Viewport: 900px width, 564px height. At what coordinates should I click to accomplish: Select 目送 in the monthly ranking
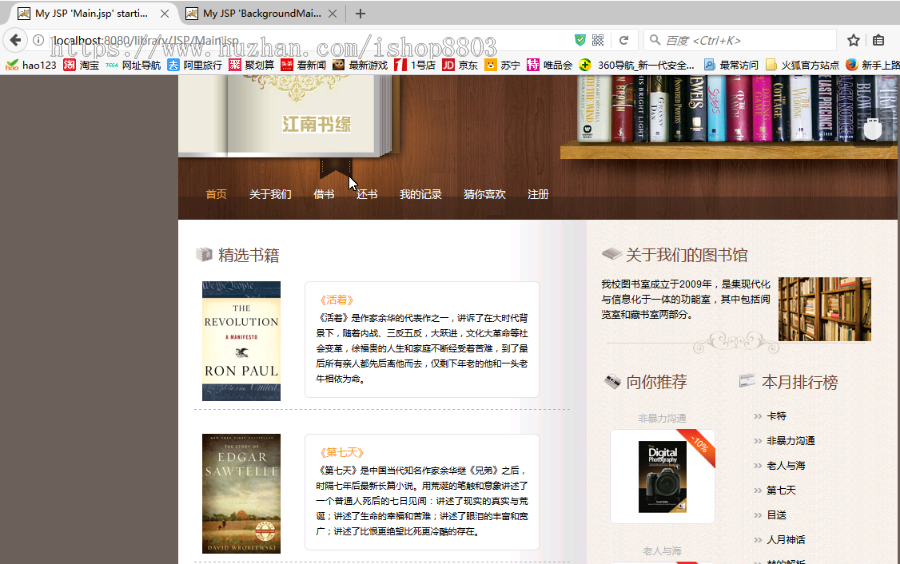[x=777, y=515]
